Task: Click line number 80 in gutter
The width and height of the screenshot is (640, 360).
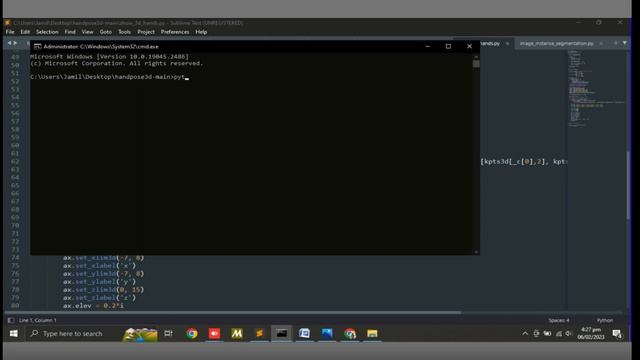Action: point(15,306)
